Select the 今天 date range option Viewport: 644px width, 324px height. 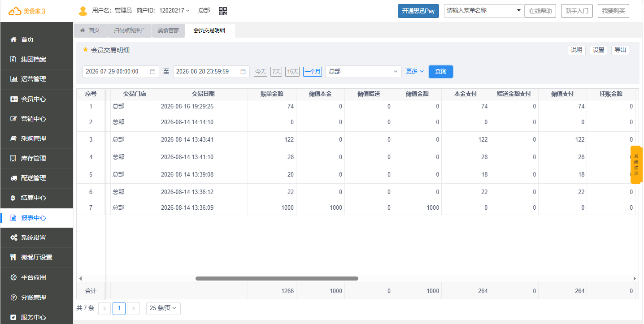pos(261,71)
